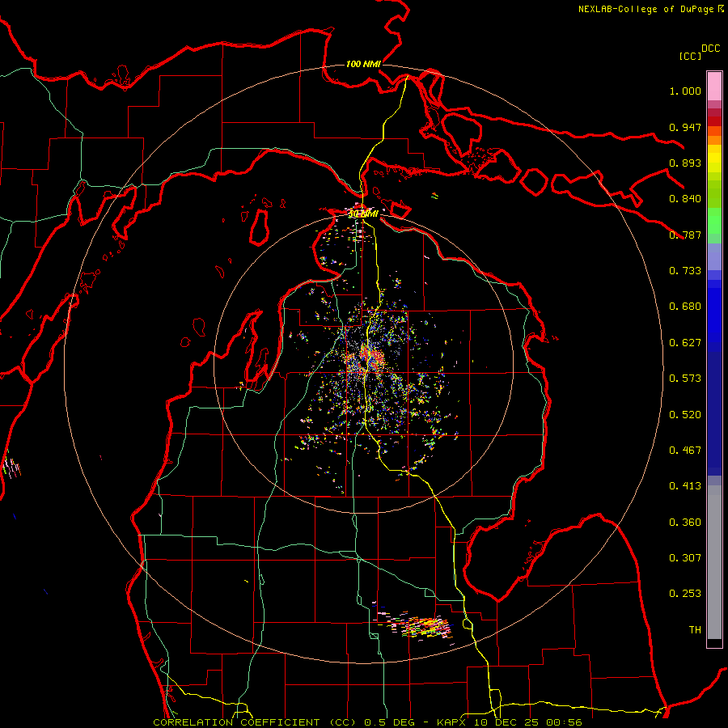Select the 0.520 scale value
728x728 pixels.
[x=685, y=415]
